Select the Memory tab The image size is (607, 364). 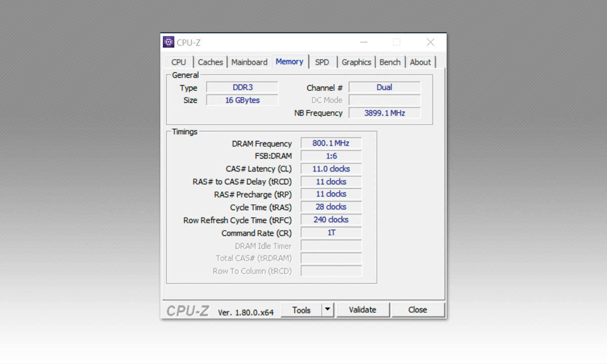point(289,61)
